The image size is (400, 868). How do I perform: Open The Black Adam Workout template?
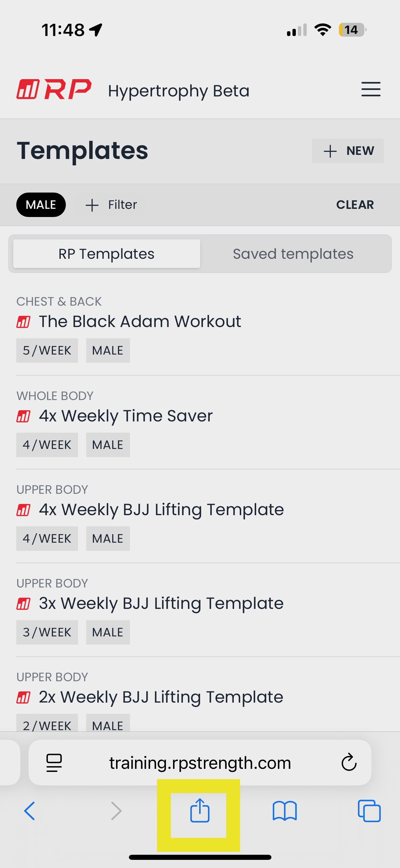[140, 321]
